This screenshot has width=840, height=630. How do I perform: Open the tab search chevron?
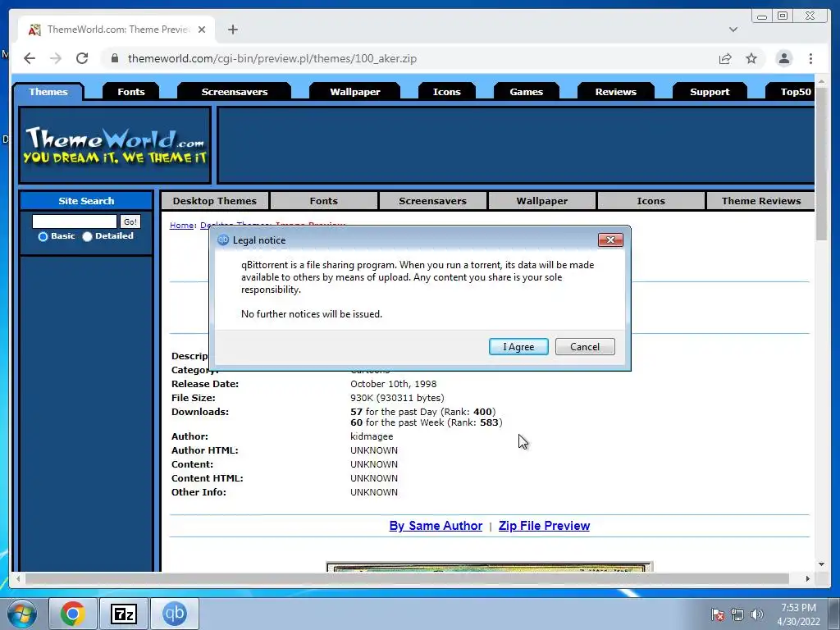click(x=733, y=30)
